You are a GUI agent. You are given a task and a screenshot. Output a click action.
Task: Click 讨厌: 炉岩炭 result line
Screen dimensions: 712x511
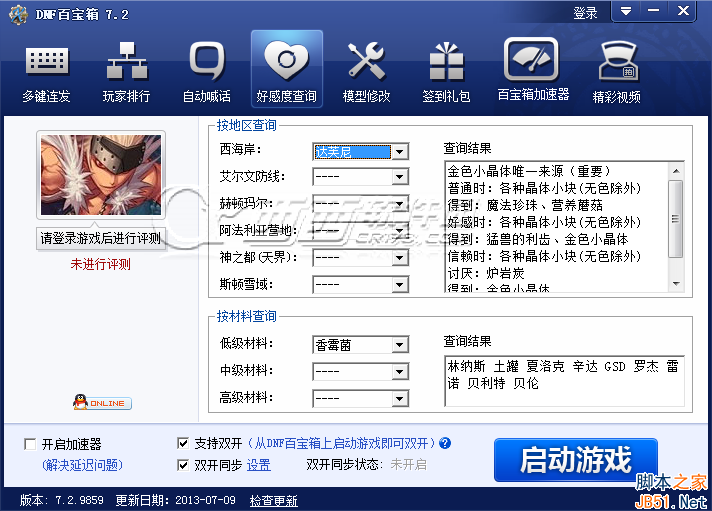[486, 273]
